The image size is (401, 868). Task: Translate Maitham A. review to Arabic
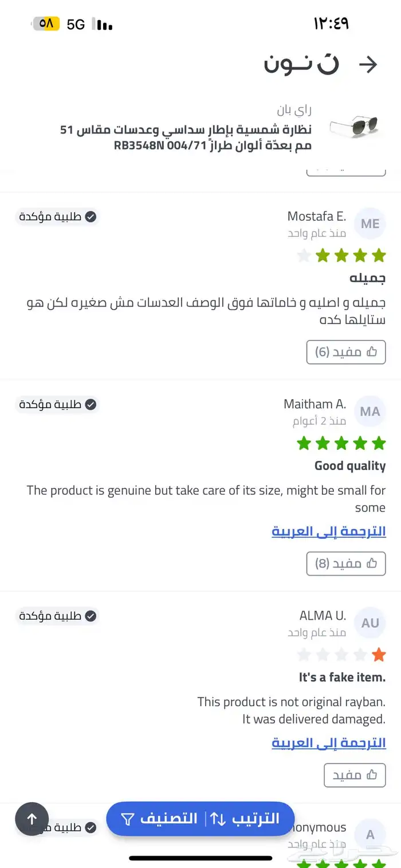click(329, 531)
